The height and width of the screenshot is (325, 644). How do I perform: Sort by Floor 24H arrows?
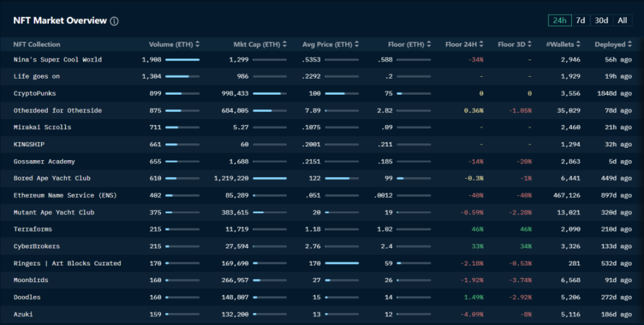point(482,44)
